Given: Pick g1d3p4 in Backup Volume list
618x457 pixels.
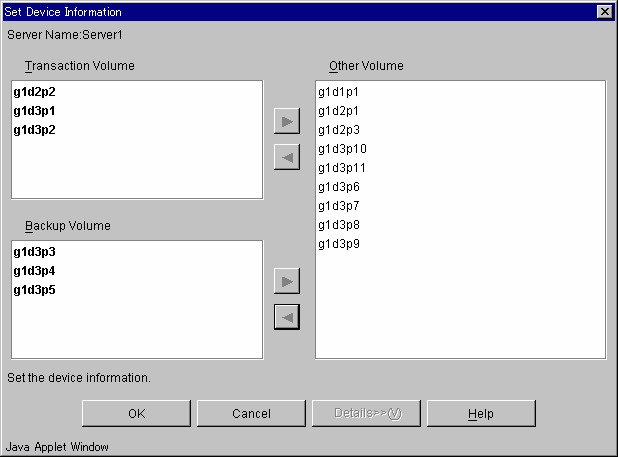Looking at the screenshot, I should point(35,271).
